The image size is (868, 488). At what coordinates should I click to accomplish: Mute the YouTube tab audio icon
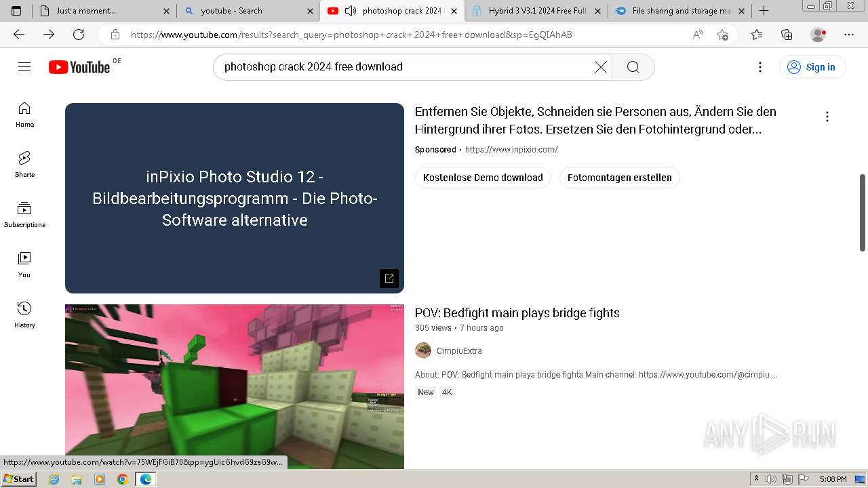(351, 11)
